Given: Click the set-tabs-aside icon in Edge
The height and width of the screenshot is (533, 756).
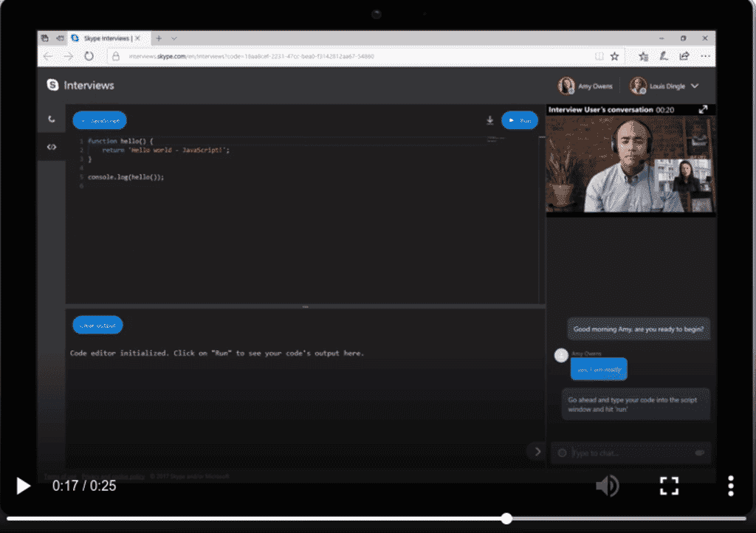Looking at the screenshot, I should [x=60, y=38].
